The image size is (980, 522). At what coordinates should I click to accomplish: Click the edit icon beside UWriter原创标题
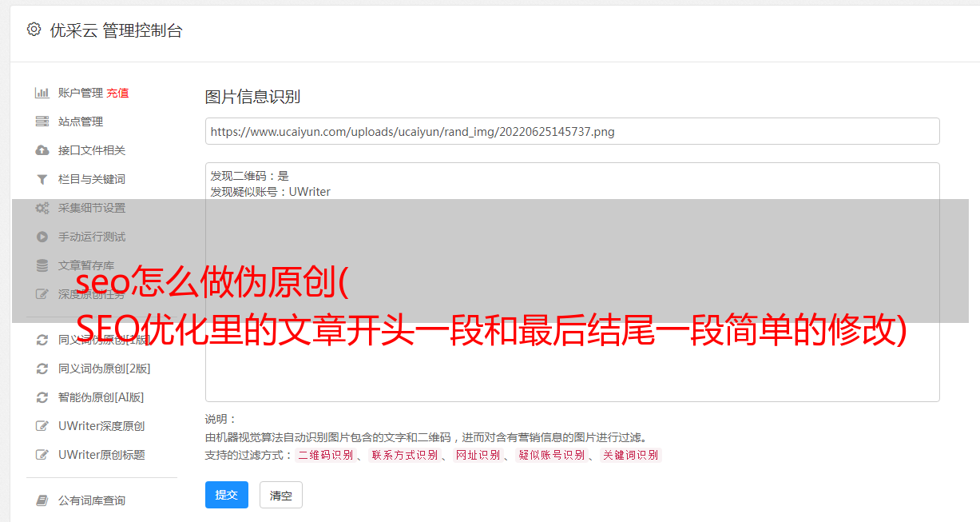tap(42, 455)
